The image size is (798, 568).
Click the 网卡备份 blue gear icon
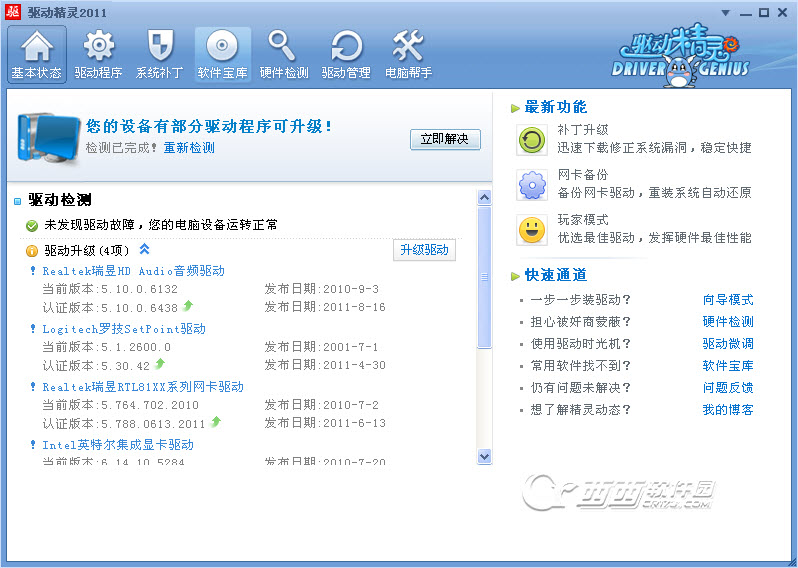532,185
